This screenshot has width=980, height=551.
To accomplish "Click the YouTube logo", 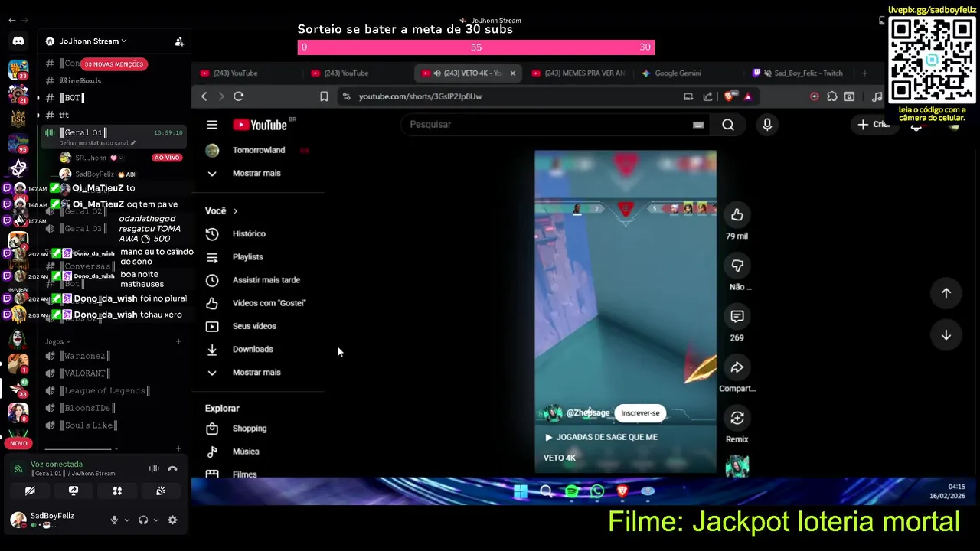I will (x=260, y=125).
